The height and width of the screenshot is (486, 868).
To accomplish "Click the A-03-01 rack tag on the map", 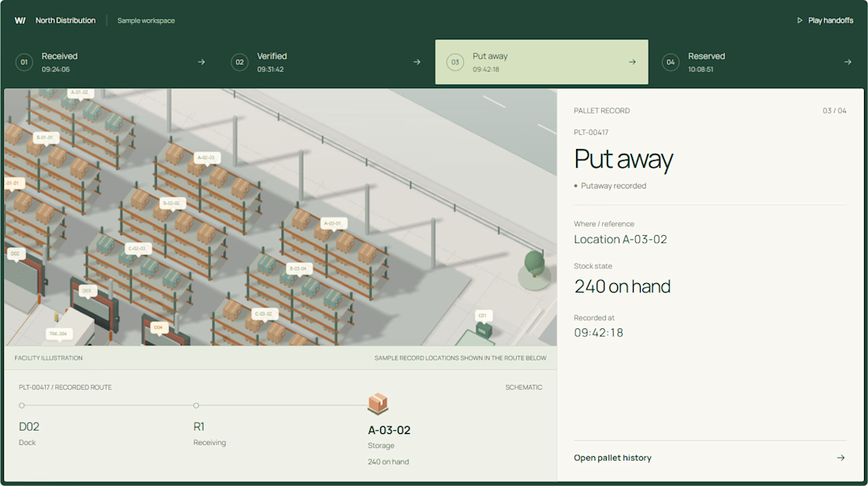I will (333, 223).
